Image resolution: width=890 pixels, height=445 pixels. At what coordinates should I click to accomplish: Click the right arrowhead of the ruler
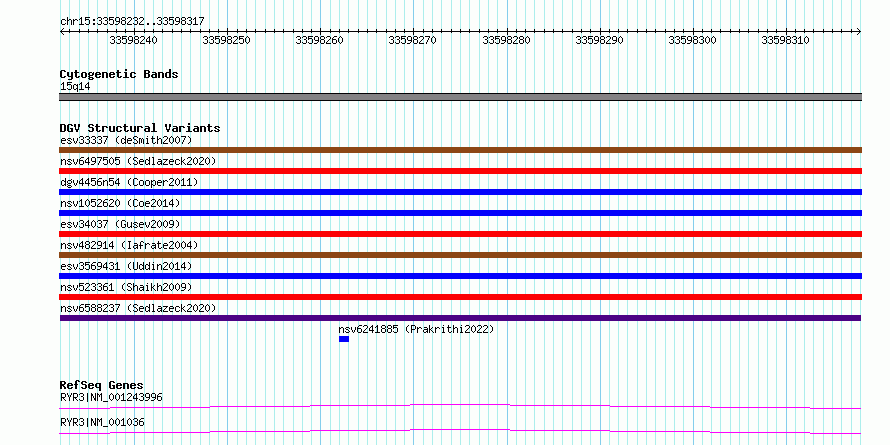pyautogui.click(x=859, y=31)
